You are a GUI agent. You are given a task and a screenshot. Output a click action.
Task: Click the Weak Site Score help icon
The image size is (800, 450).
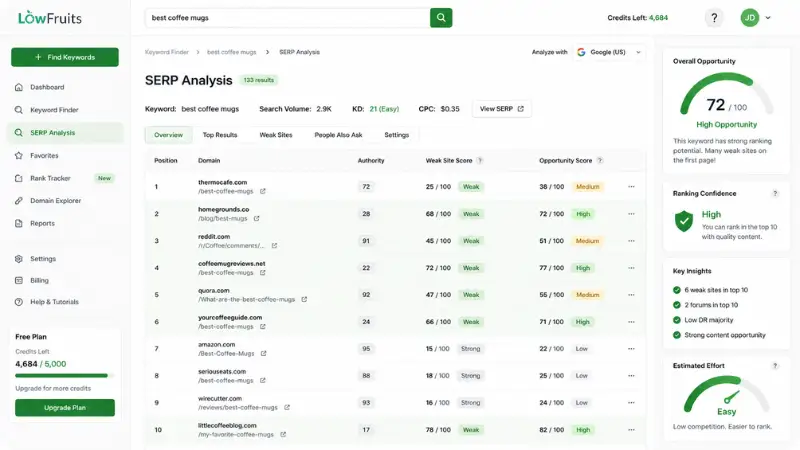480,161
